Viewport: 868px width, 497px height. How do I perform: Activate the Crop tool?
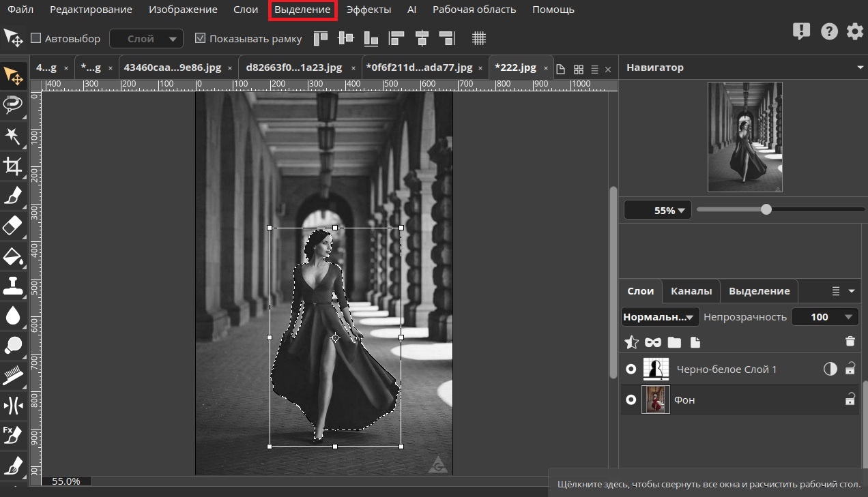(x=13, y=166)
